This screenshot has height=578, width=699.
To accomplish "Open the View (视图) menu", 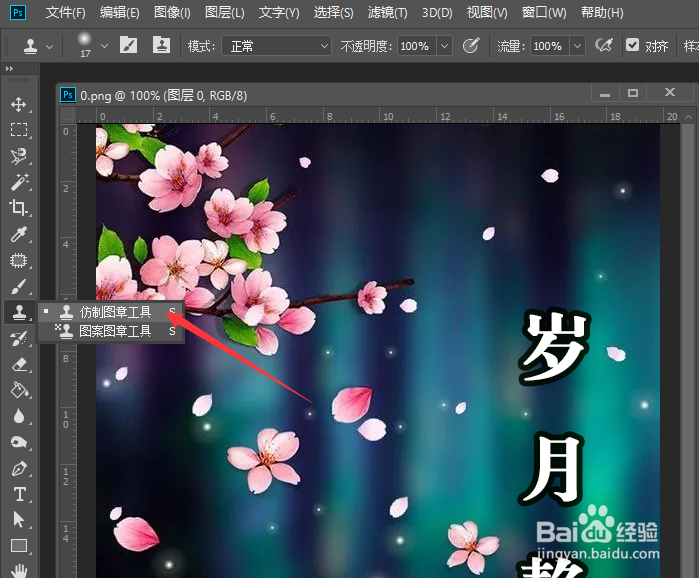I will point(487,12).
